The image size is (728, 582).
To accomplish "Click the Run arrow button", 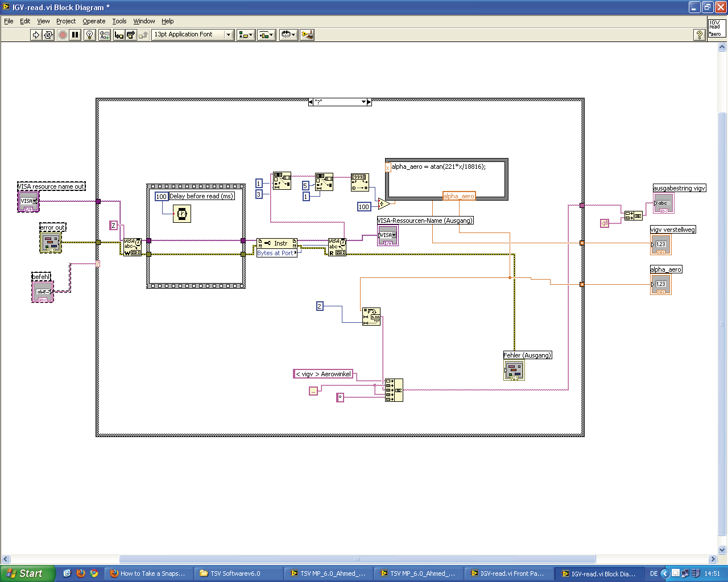I will (x=36, y=35).
